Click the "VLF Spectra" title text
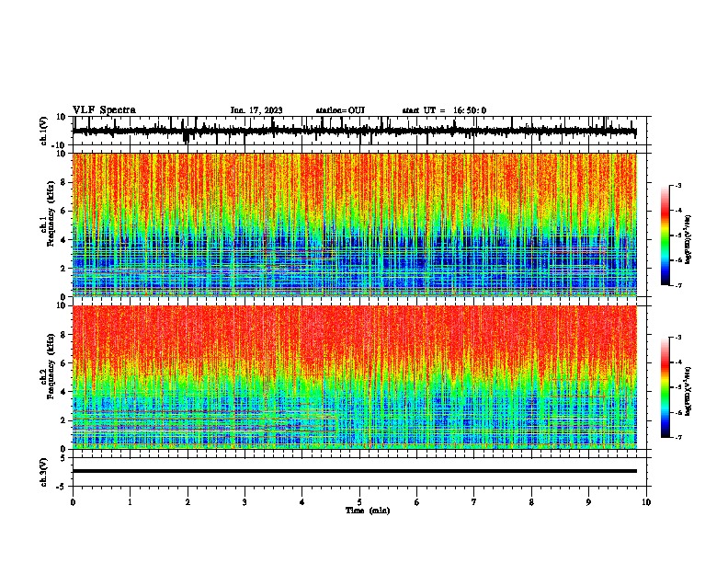Image resolution: width=728 pixels, height=563 pixels. pos(105,110)
